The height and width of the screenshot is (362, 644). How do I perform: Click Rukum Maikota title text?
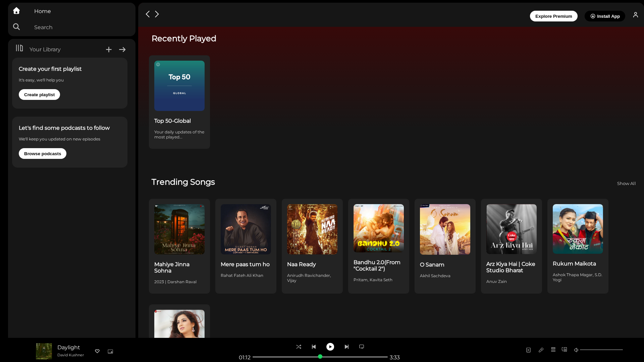574,264
